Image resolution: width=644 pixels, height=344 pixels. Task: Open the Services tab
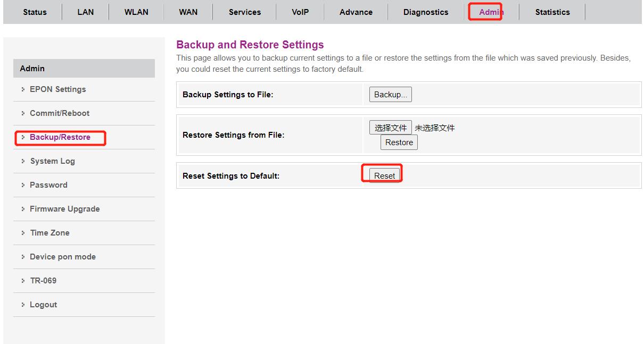[245, 12]
